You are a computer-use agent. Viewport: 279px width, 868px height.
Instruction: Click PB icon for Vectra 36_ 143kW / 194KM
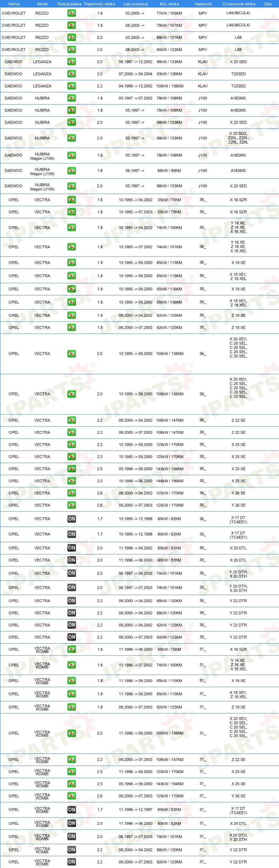pyautogui.click(x=72, y=469)
